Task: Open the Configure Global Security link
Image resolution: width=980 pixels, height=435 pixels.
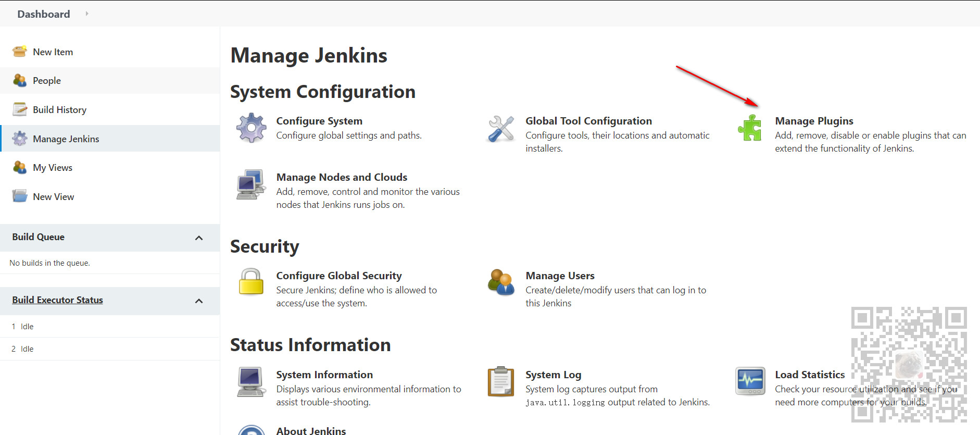Action: (x=339, y=276)
